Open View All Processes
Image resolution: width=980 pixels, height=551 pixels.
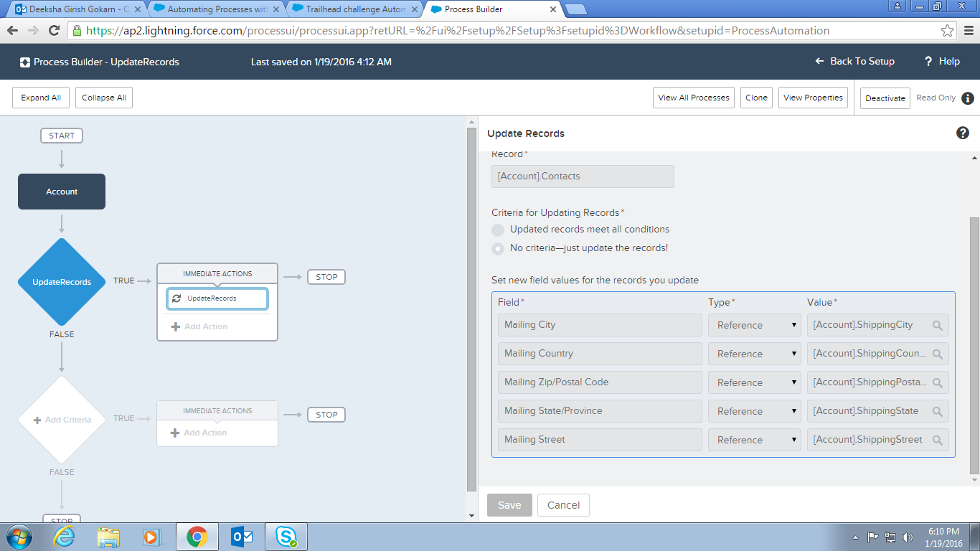pyautogui.click(x=694, y=98)
